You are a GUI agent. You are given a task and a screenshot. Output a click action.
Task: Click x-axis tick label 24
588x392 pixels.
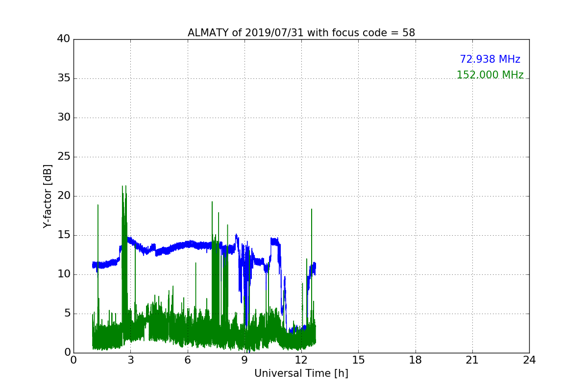click(x=529, y=360)
